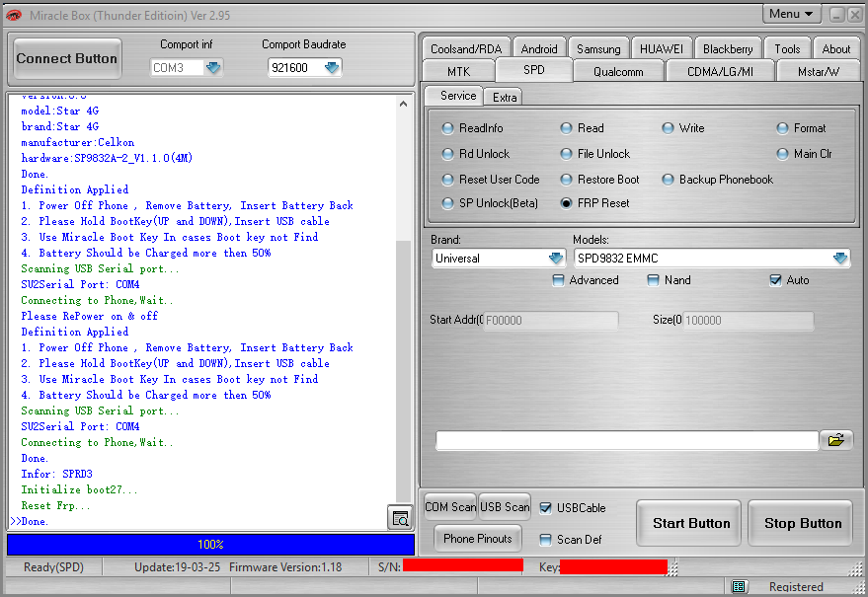Enable the Nand checkbox
Viewport: 868px width, 597px height.
click(x=653, y=280)
